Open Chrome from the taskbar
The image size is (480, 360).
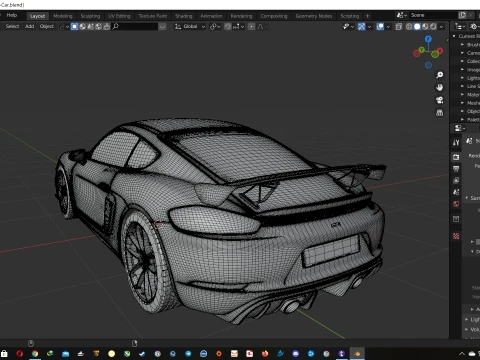35,354
